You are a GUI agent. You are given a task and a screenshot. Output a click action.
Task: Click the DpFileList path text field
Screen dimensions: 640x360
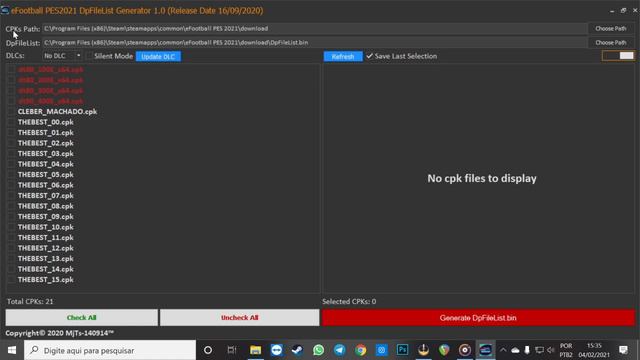[x=314, y=42]
